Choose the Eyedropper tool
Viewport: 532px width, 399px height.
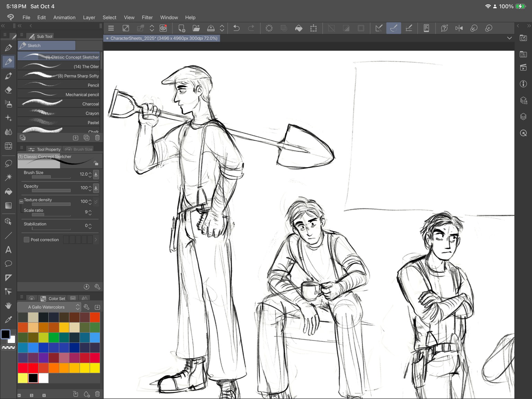[x=9, y=320]
